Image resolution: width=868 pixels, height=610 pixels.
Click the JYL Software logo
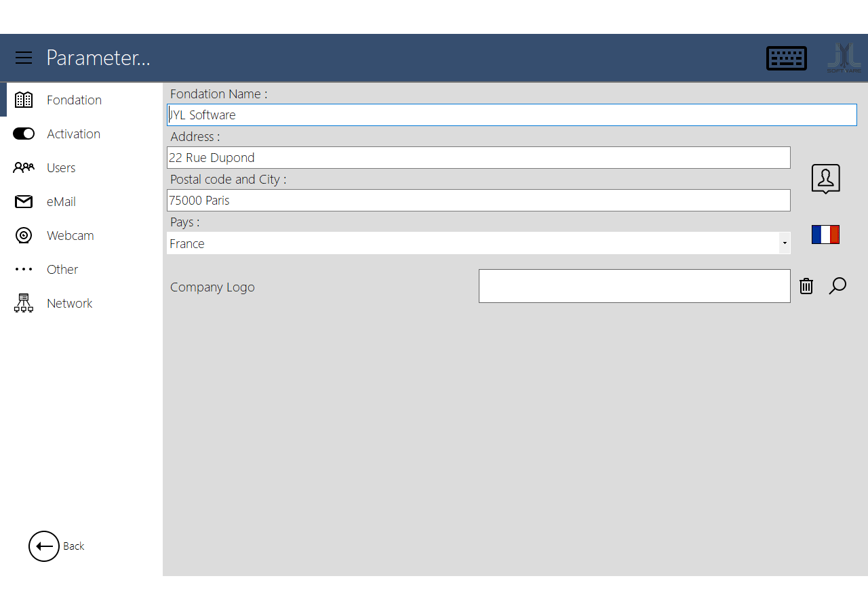click(x=844, y=58)
